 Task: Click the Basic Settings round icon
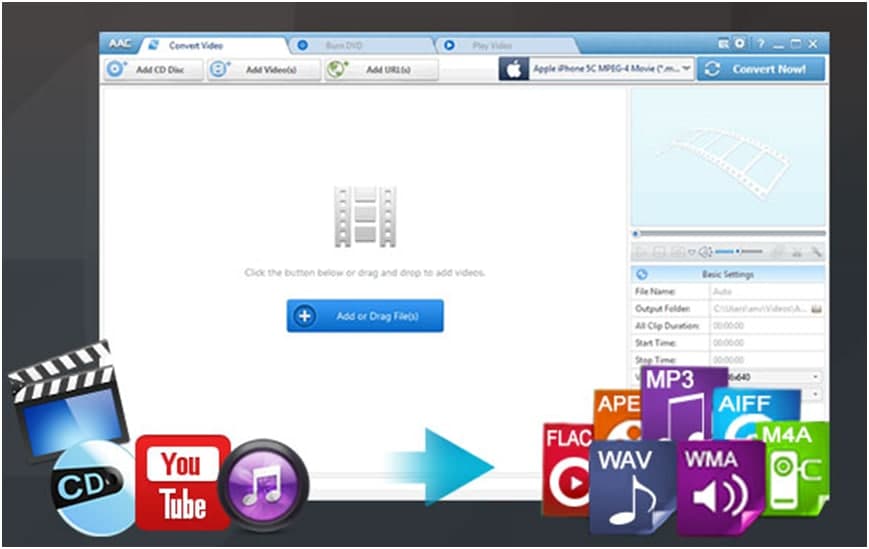coord(642,274)
